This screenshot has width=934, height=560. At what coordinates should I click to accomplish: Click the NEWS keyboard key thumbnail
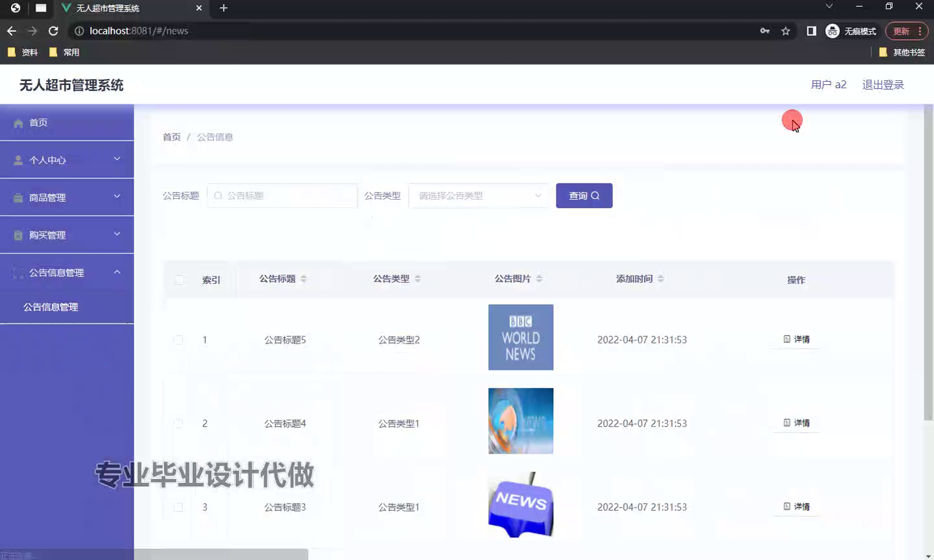click(521, 504)
